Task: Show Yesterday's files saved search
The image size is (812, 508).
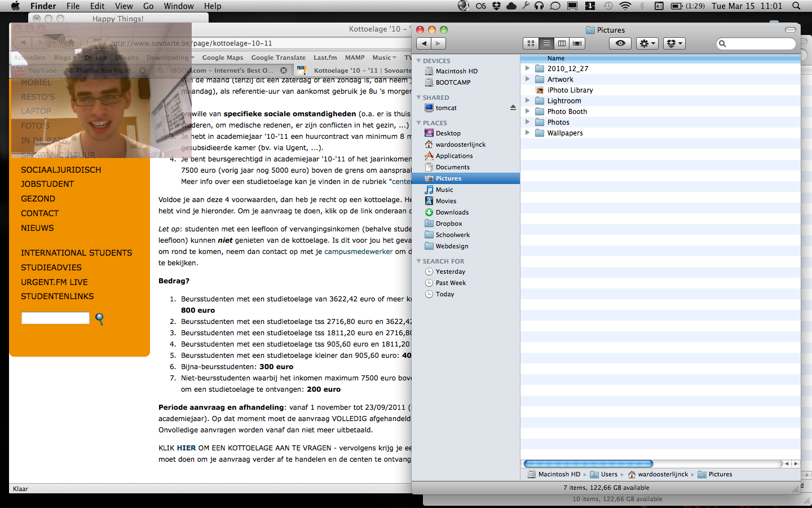Action: point(451,271)
